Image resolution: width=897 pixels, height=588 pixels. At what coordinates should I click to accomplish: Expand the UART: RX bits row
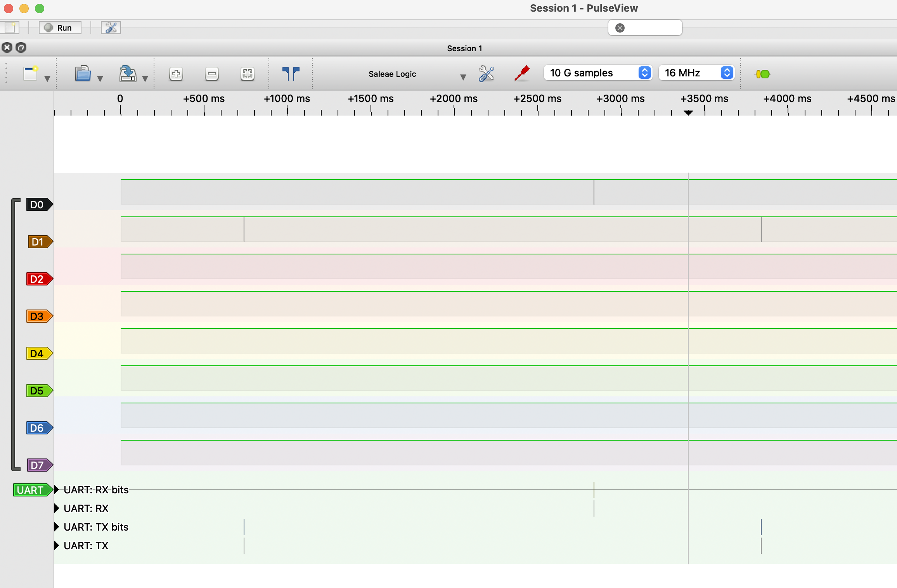(x=57, y=489)
